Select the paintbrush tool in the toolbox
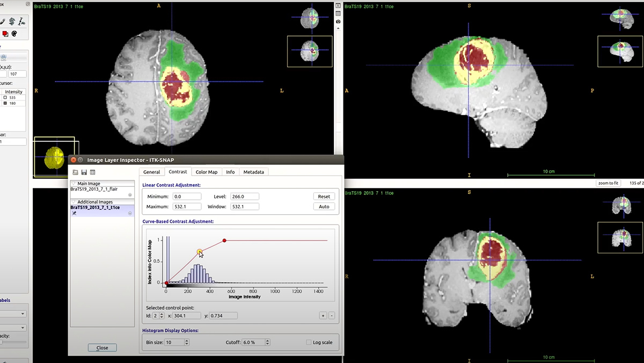 tap(2, 21)
